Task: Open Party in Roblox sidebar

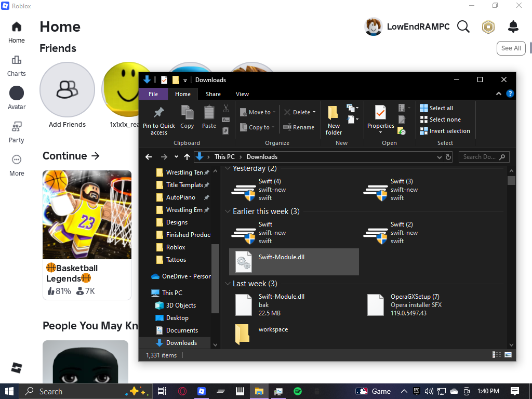Action: pyautogui.click(x=16, y=132)
